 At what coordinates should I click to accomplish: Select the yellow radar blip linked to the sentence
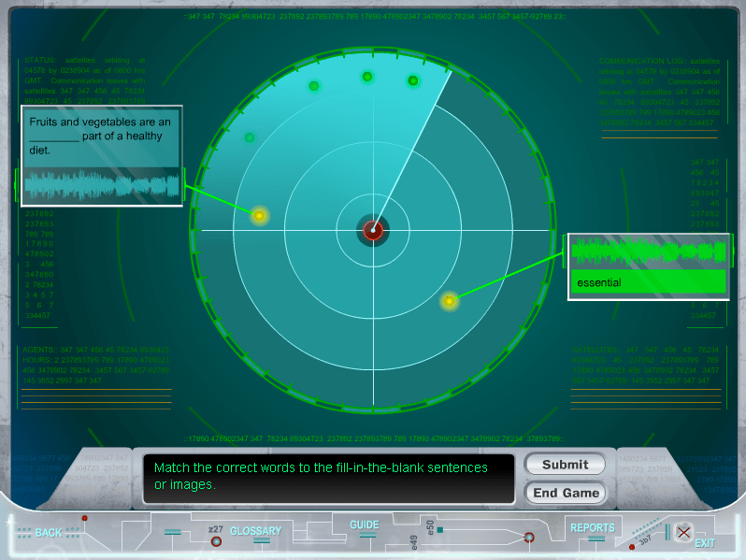(x=260, y=216)
